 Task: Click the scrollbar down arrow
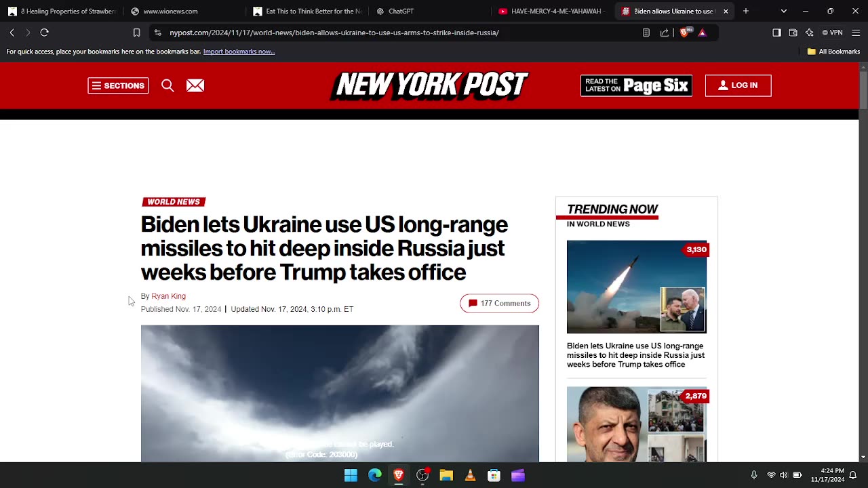point(863,457)
